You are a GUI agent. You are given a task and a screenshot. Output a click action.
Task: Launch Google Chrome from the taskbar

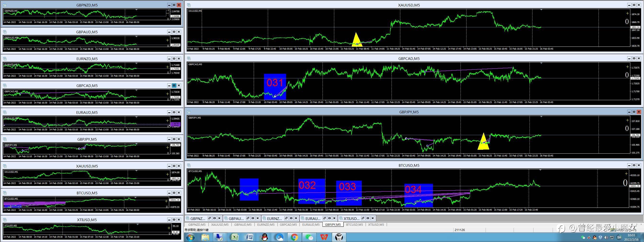click(294, 237)
